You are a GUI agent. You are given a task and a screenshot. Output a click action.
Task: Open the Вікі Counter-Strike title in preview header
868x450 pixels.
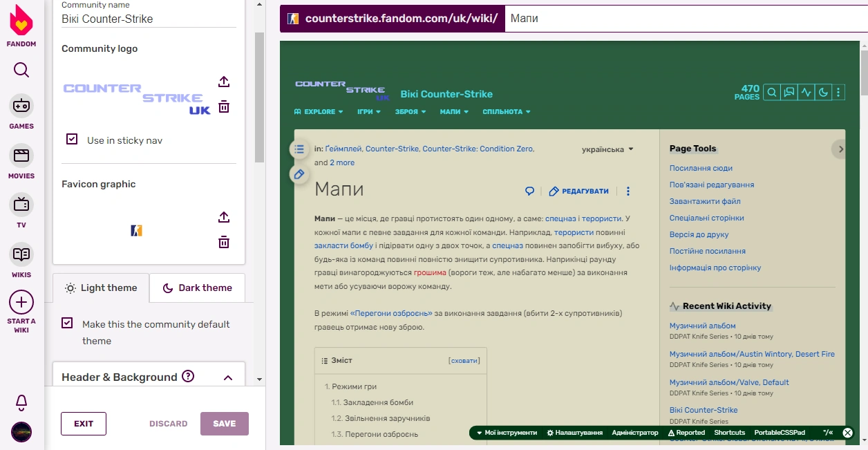[x=446, y=94]
